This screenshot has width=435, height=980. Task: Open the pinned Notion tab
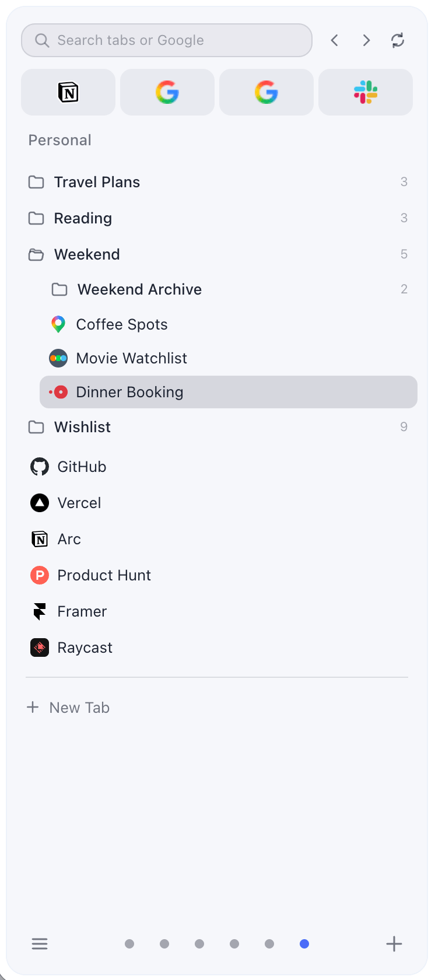(x=68, y=92)
